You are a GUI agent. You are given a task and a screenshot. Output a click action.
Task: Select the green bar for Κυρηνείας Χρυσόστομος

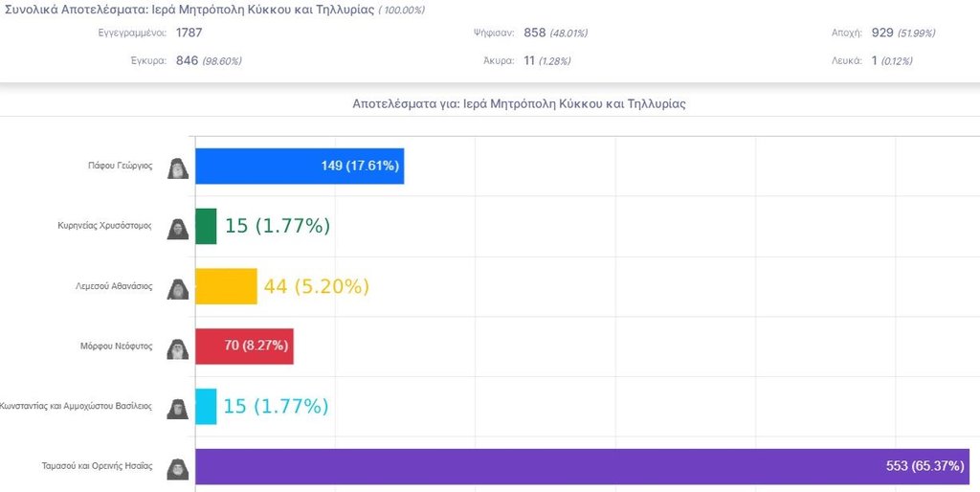coord(206,226)
